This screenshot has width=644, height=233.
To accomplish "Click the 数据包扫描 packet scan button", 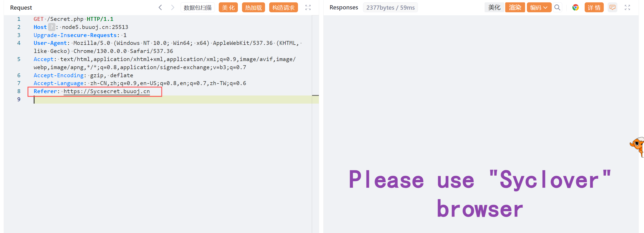I will (198, 8).
